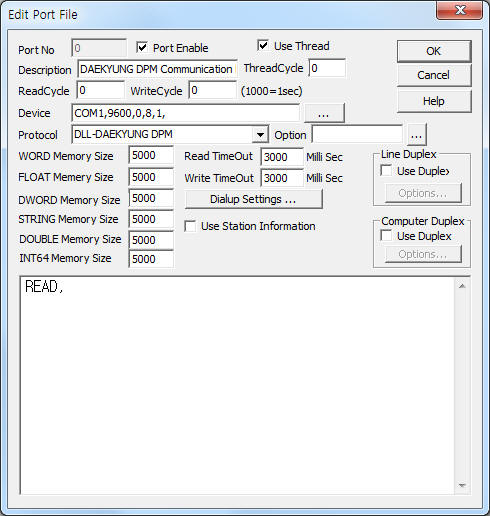Expand the Protocol dropdown arrow
This screenshot has height=516, width=490.
tap(260, 135)
